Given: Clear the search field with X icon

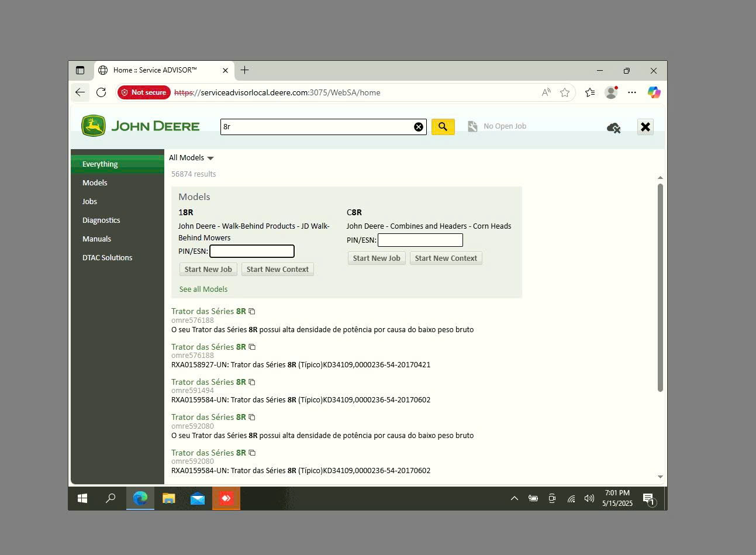Looking at the screenshot, I should click(419, 127).
